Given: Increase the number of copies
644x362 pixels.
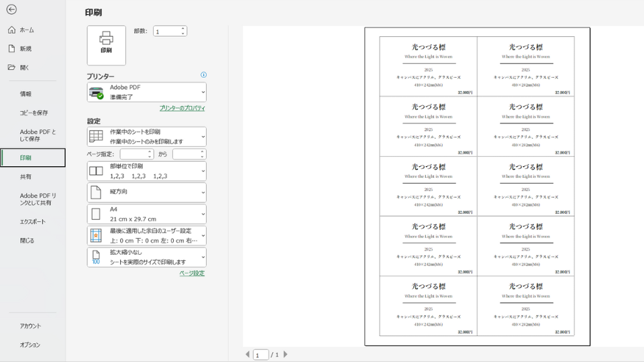Looking at the screenshot, I should click(x=182, y=29).
